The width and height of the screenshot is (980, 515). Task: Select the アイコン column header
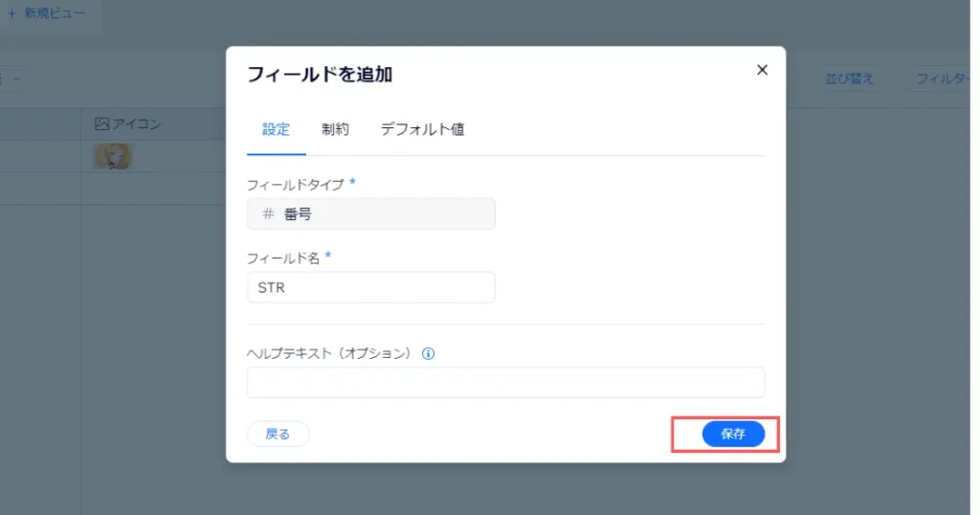(x=154, y=123)
